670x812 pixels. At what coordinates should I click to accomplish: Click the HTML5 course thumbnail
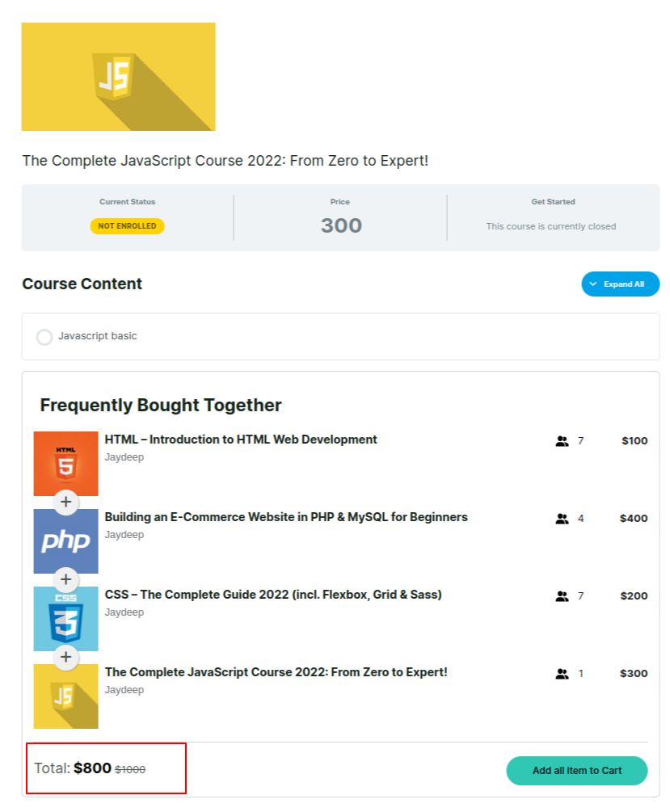pyautogui.click(x=65, y=462)
